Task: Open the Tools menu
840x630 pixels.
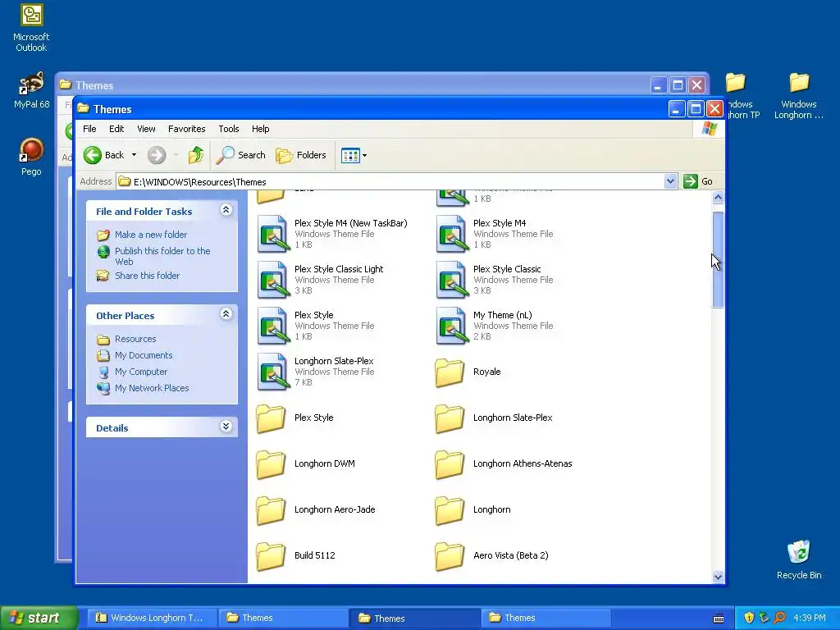Action: pyautogui.click(x=229, y=129)
